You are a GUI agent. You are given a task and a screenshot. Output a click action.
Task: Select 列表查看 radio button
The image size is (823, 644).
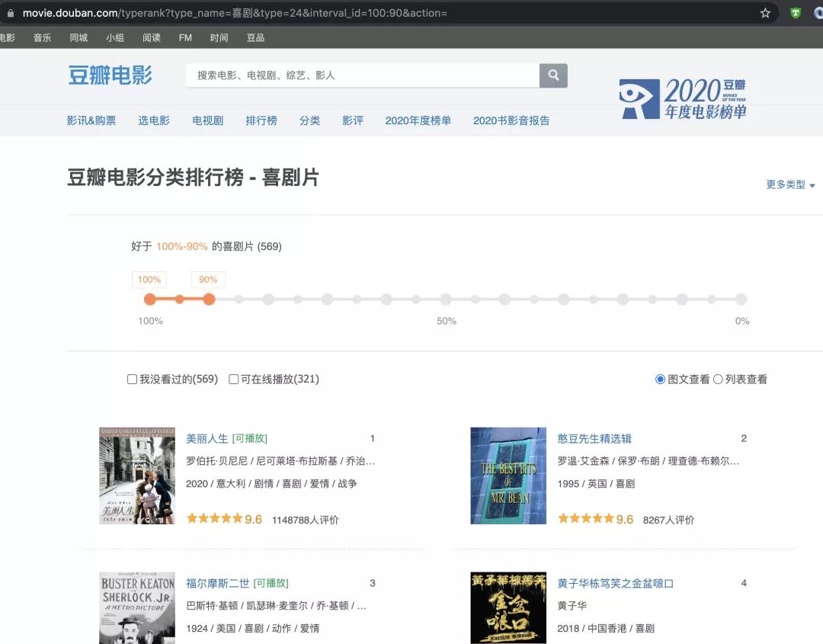(x=718, y=379)
